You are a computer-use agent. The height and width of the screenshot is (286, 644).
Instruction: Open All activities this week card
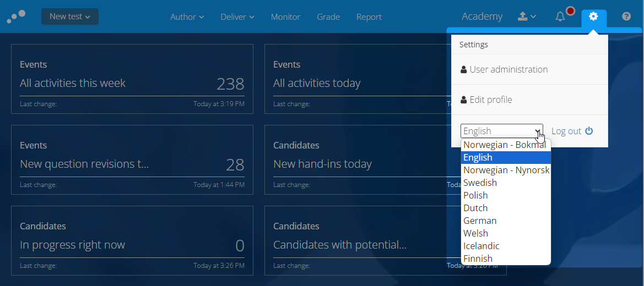[132, 79]
